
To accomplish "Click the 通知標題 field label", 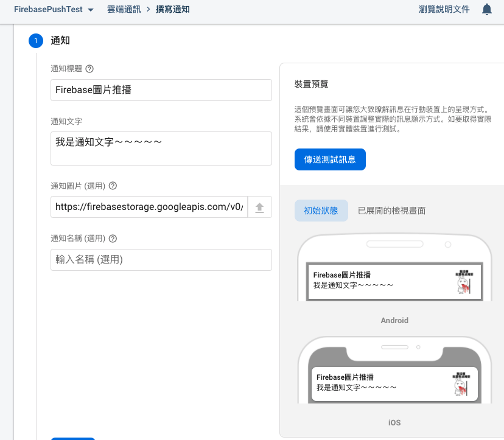I will click(x=66, y=69).
